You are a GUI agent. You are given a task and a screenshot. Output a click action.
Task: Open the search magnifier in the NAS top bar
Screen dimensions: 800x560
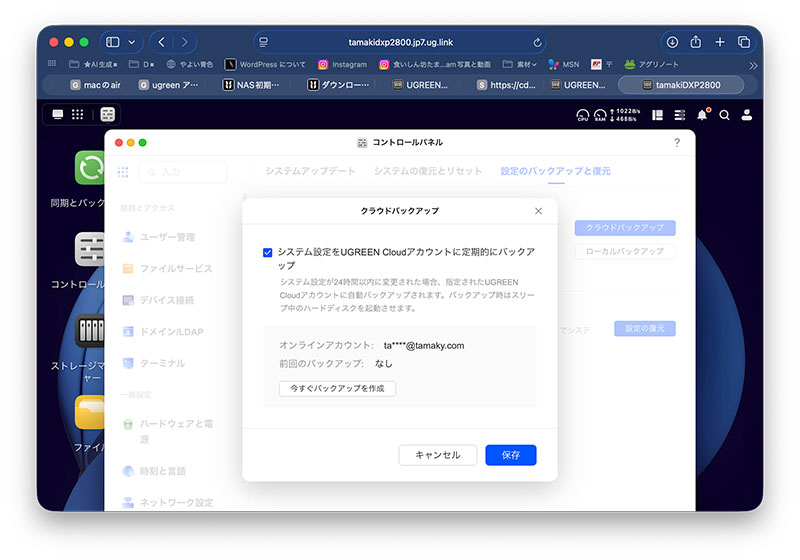(x=724, y=115)
